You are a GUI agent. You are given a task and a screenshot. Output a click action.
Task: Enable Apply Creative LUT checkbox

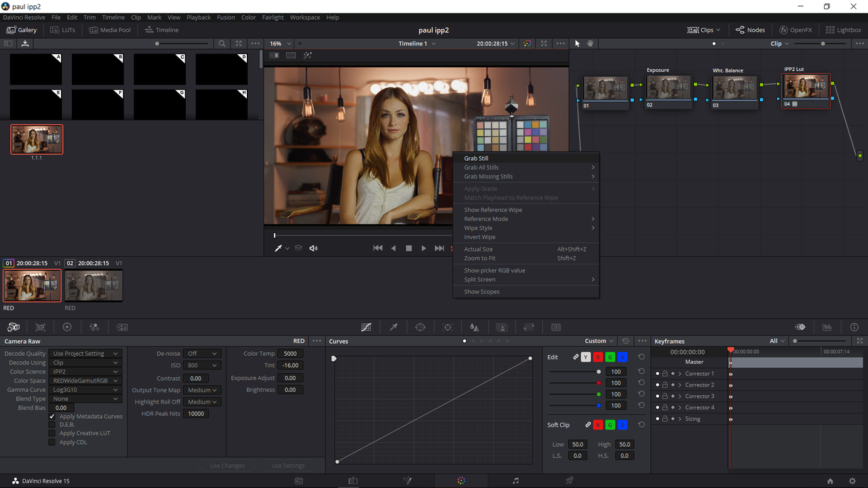pyautogui.click(x=52, y=433)
